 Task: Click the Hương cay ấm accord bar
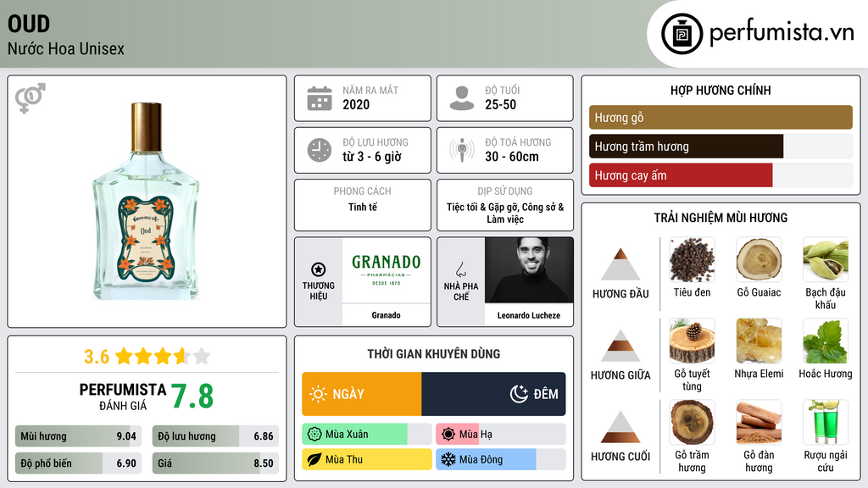721,175
